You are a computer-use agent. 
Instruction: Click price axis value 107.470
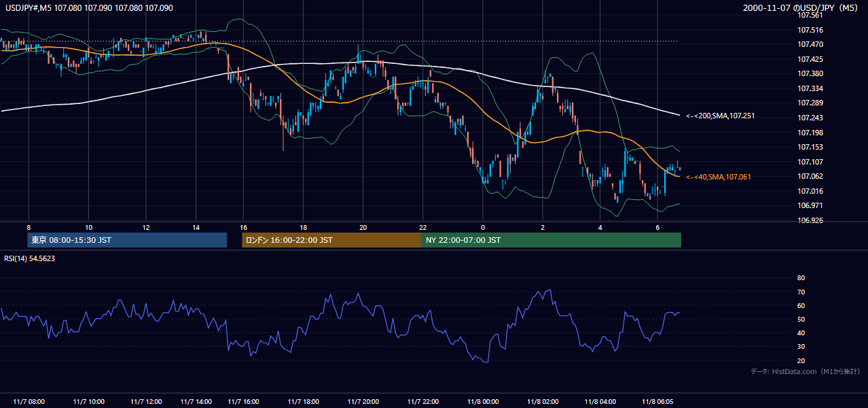809,44
